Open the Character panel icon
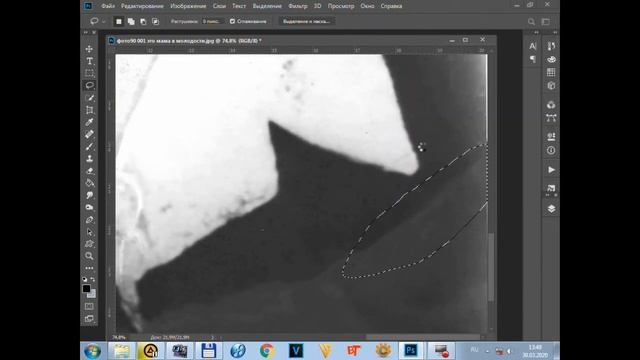 [533, 46]
